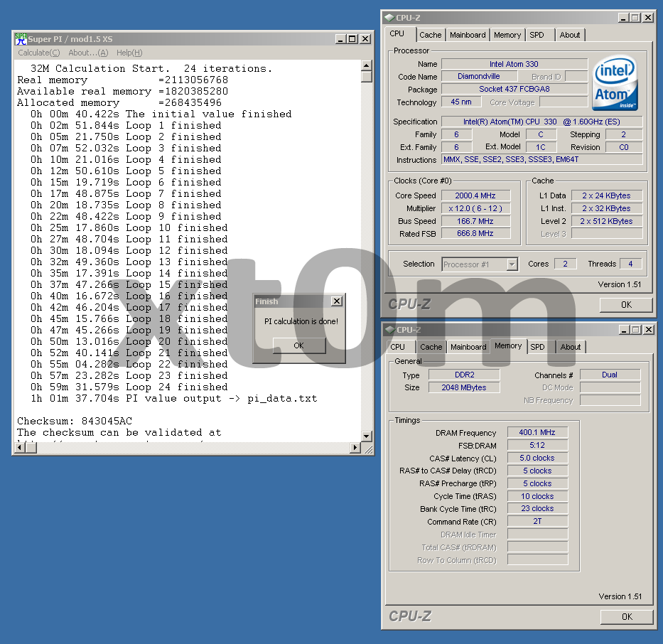The image size is (663, 644).
Task: Click the memory Size value 2048 MBytes
Action: click(x=464, y=388)
